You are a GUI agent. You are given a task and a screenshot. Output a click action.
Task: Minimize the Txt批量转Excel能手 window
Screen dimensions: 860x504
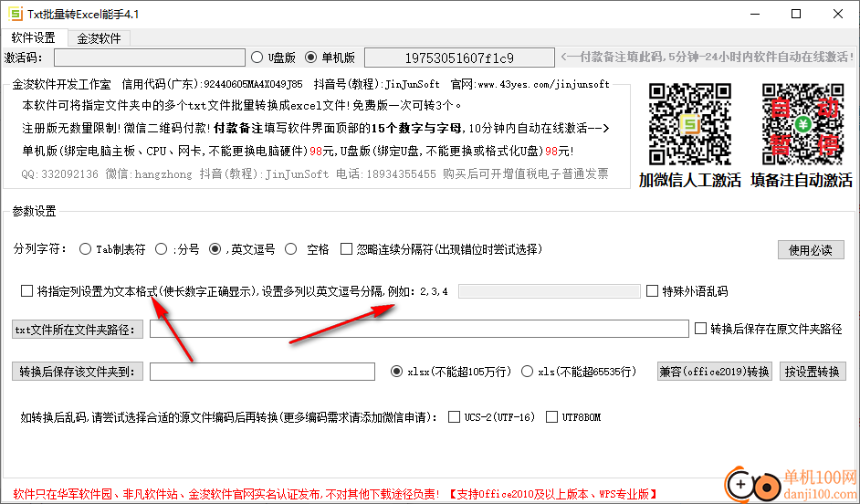coord(755,15)
